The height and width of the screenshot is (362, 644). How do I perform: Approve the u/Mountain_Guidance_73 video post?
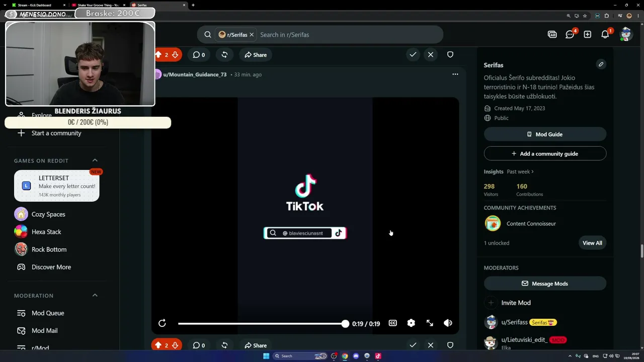pyautogui.click(x=413, y=345)
